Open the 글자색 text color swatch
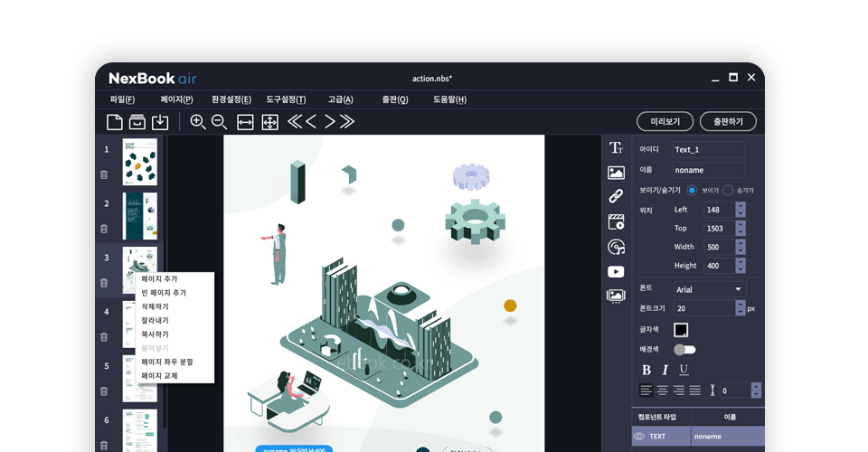This screenshot has width=868, height=452. click(681, 330)
